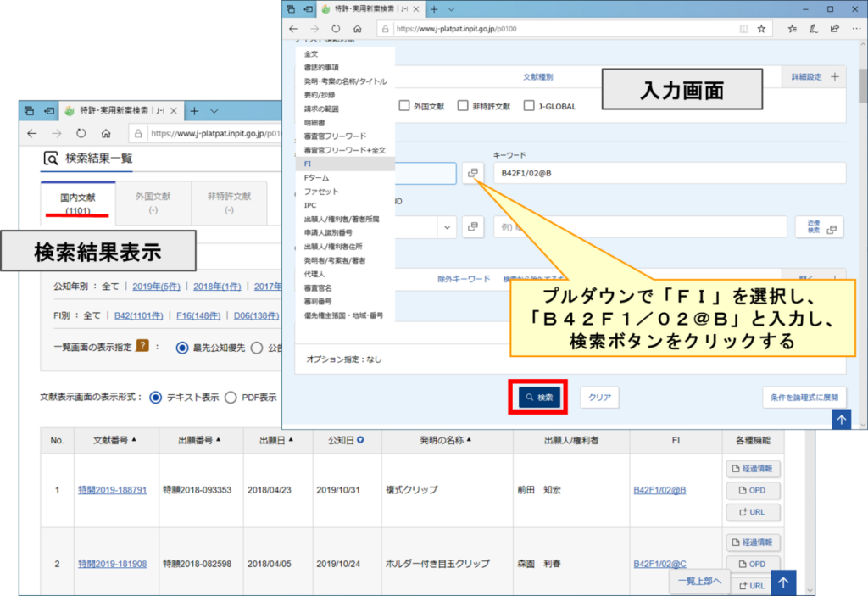Open OPD for first result row
868x596 pixels.
753,491
